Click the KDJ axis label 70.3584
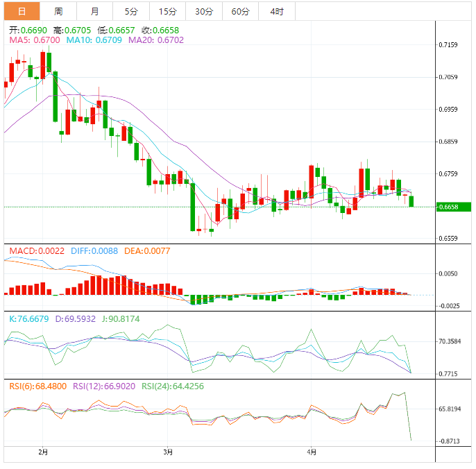 450,341
